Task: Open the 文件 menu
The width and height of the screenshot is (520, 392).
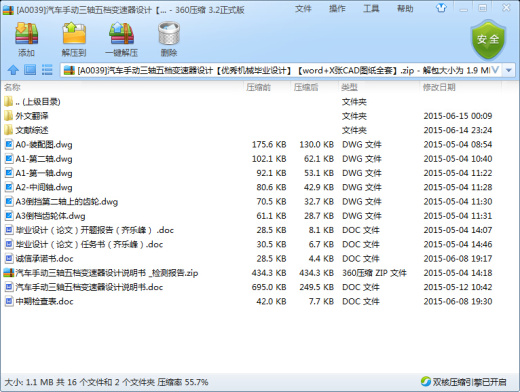Action: [303, 9]
